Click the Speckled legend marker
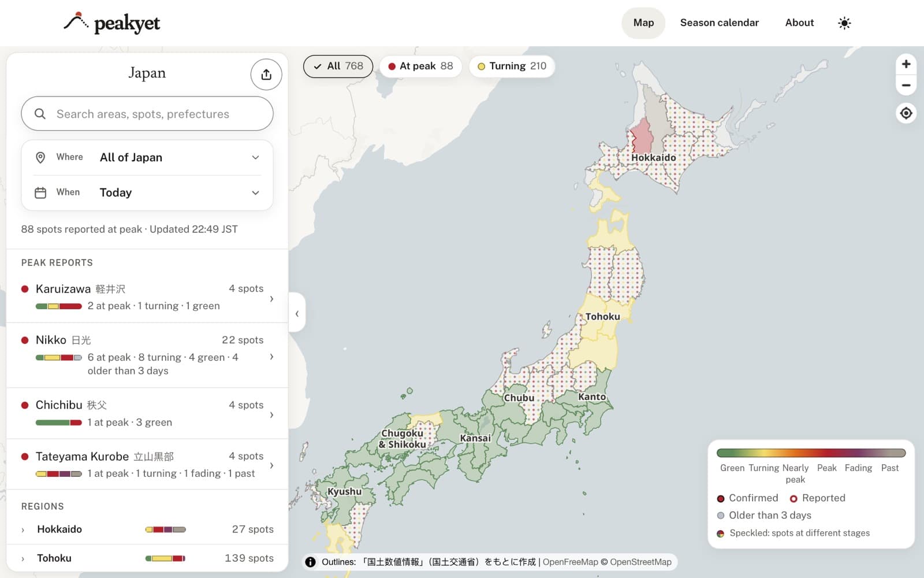This screenshot has height=578, width=924. 721,533
